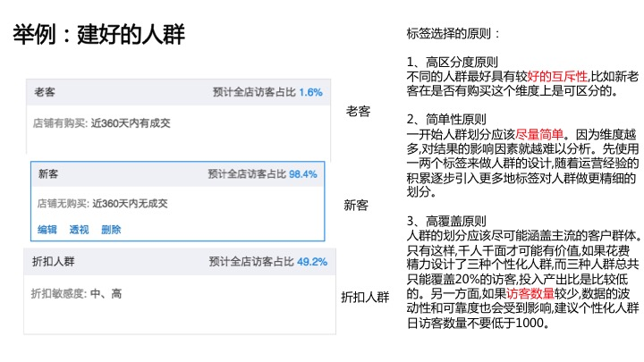Screen dimensions: 644x362
Task: Click the 98.4% visitor ratio value
Action: 302,174
